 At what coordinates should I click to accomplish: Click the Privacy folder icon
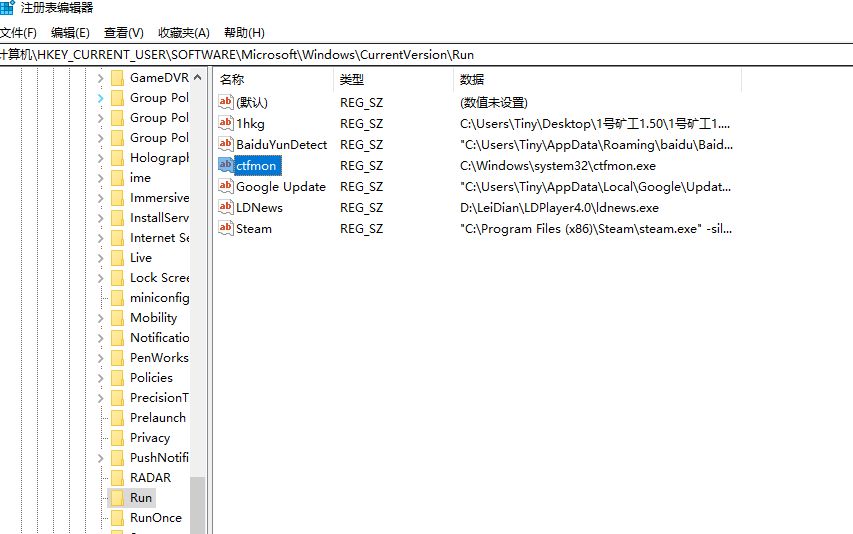[x=117, y=438]
